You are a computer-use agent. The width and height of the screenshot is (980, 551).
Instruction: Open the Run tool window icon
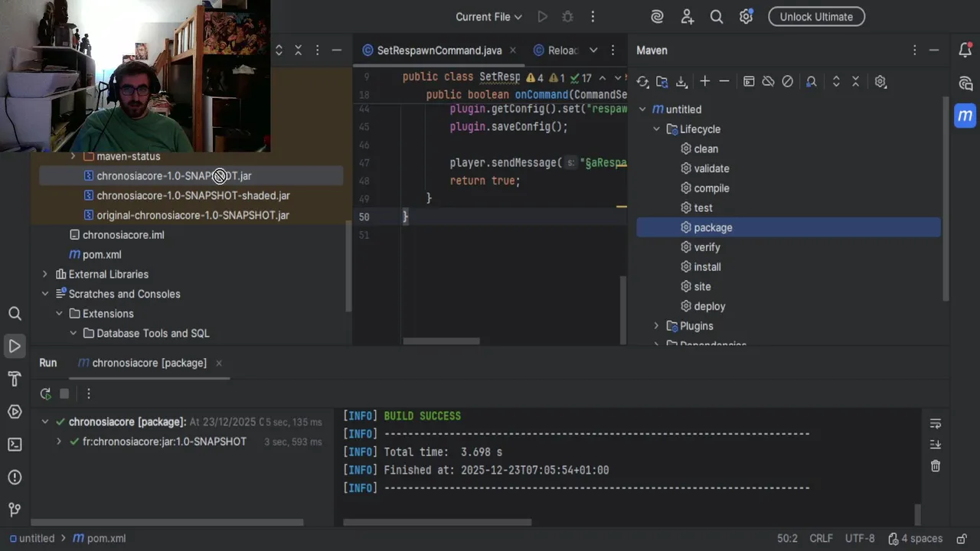click(15, 346)
